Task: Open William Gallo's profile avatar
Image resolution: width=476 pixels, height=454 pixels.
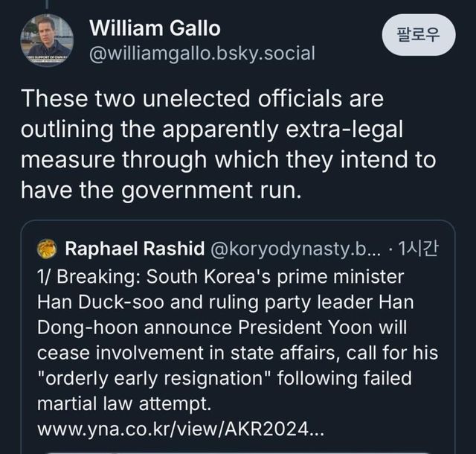Action: click(46, 41)
